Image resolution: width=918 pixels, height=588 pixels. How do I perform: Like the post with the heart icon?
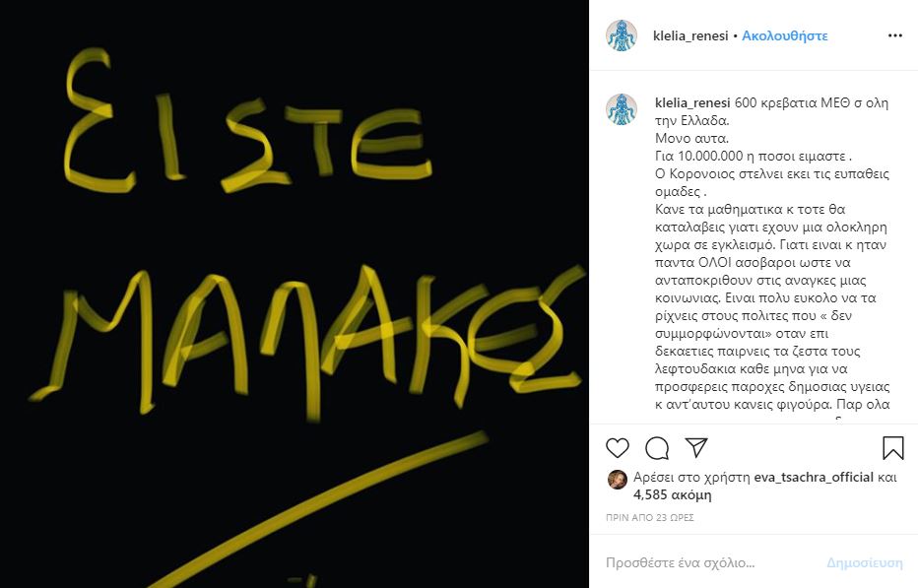[x=617, y=448]
